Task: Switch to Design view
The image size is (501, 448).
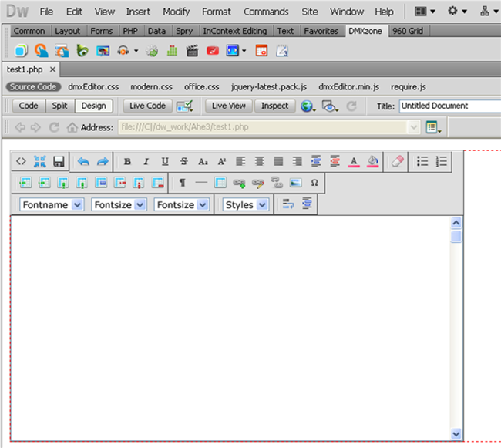Action: [x=93, y=106]
